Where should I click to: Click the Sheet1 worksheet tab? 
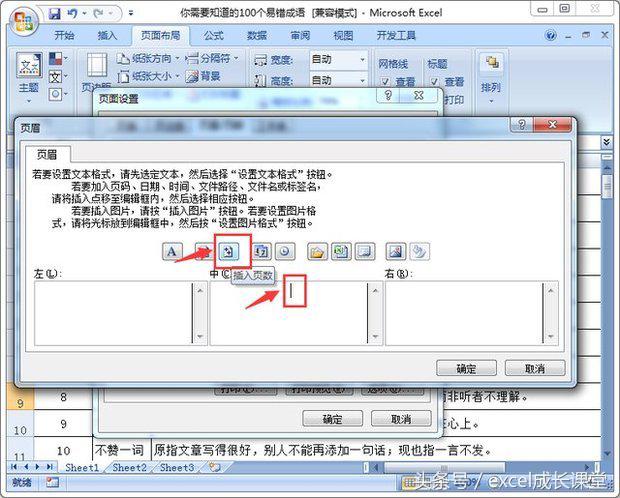pyautogui.click(x=81, y=468)
